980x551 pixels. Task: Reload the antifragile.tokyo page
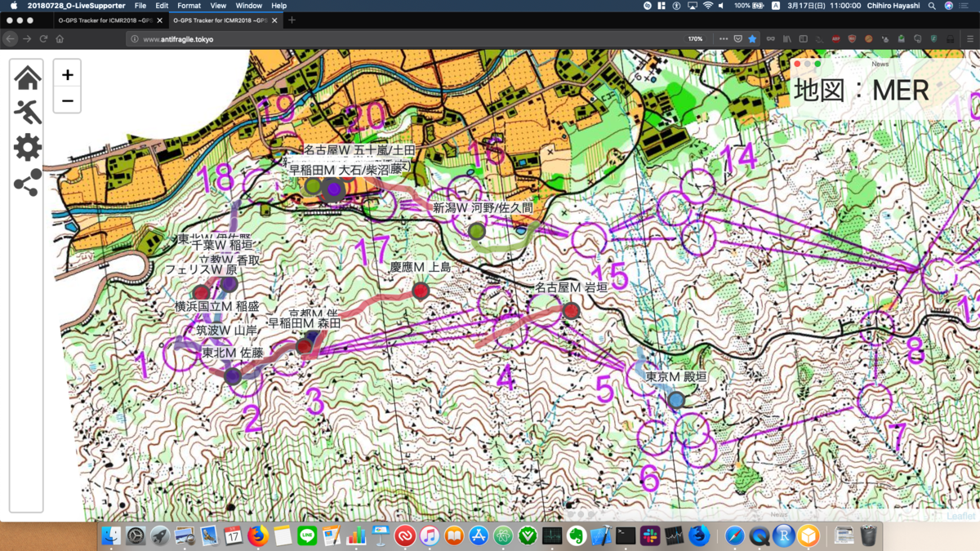43,38
